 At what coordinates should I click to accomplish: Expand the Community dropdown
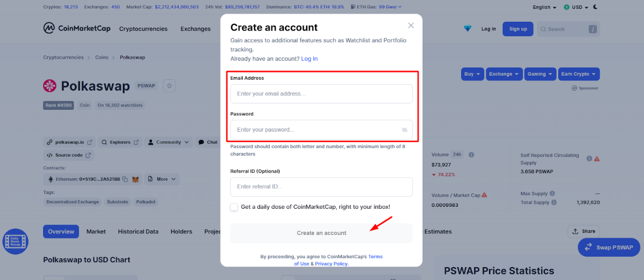(168, 142)
